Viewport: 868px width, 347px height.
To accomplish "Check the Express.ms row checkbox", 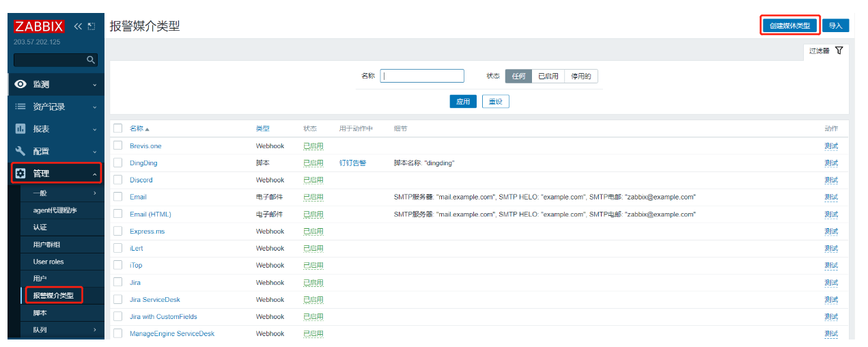I will point(118,231).
